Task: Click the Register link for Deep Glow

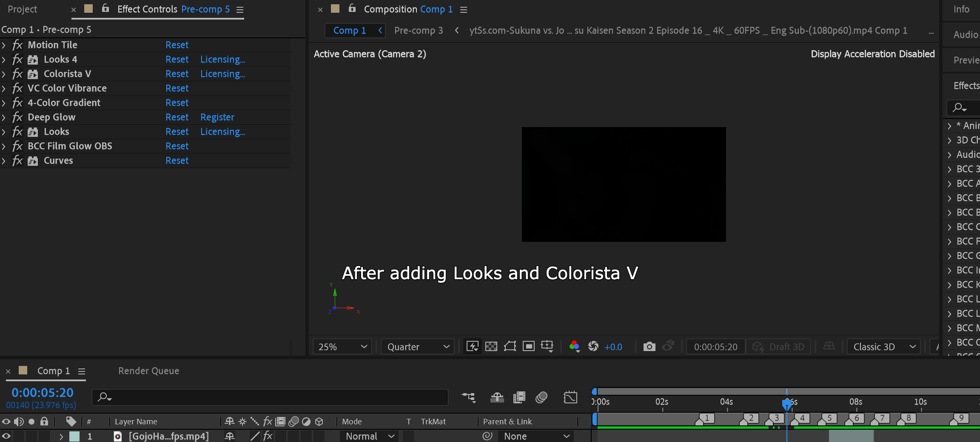Action: pos(217,117)
